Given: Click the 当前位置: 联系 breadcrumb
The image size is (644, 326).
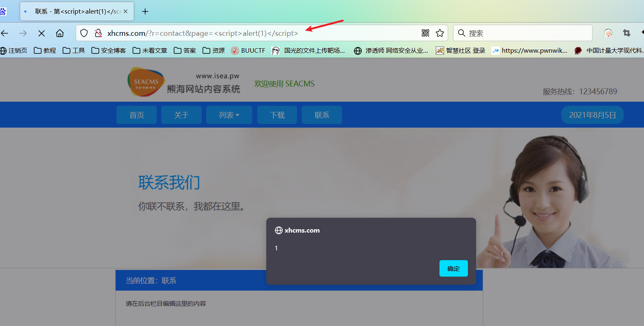Looking at the screenshot, I should pyautogui.click(x=151, y=281).
